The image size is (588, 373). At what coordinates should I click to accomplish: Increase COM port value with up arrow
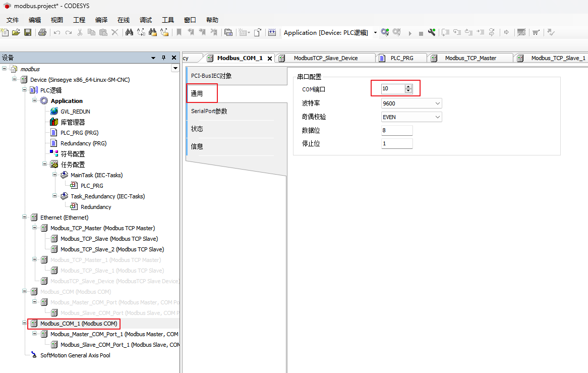coord(408,86)
